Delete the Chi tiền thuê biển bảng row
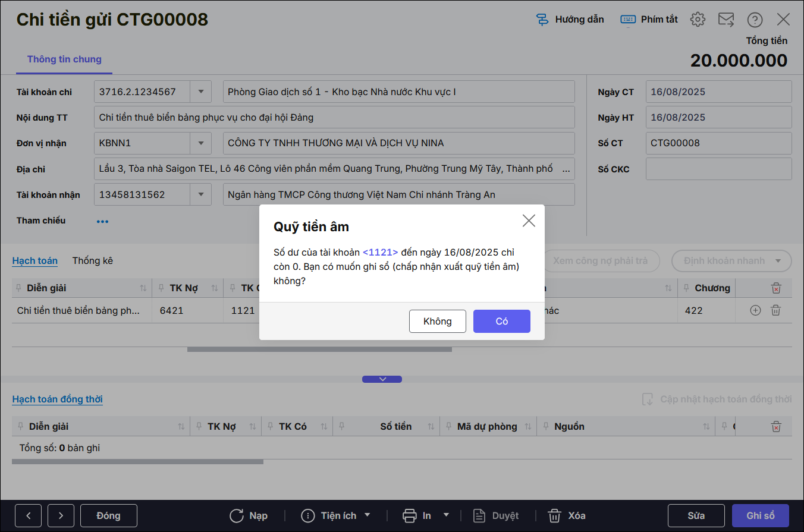The width and height of the screenshot is (804, 532). pos(775,310)
